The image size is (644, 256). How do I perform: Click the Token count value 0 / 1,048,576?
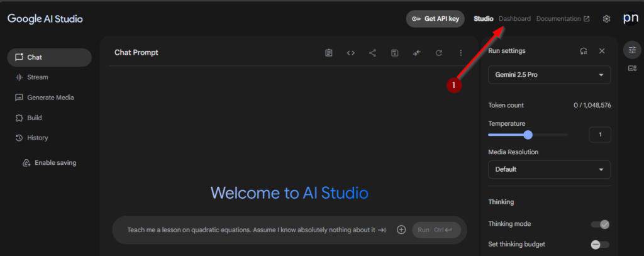point(592,106)
